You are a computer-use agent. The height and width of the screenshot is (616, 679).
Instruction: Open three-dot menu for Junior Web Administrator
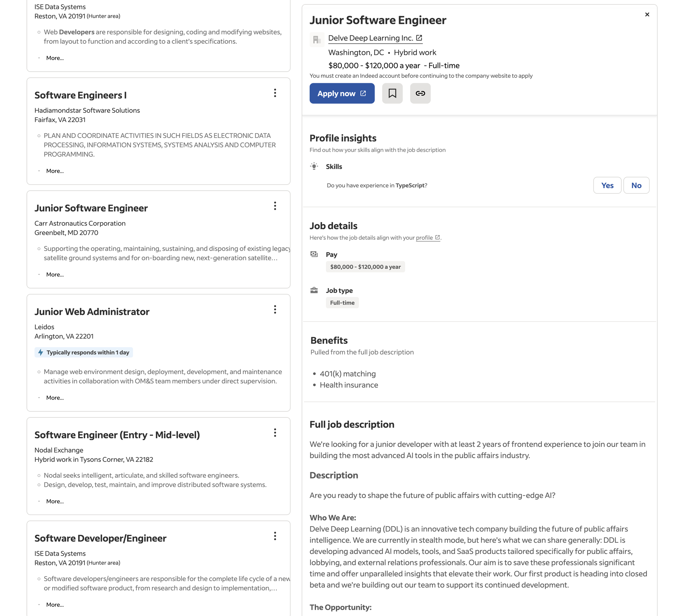point(275,310)
